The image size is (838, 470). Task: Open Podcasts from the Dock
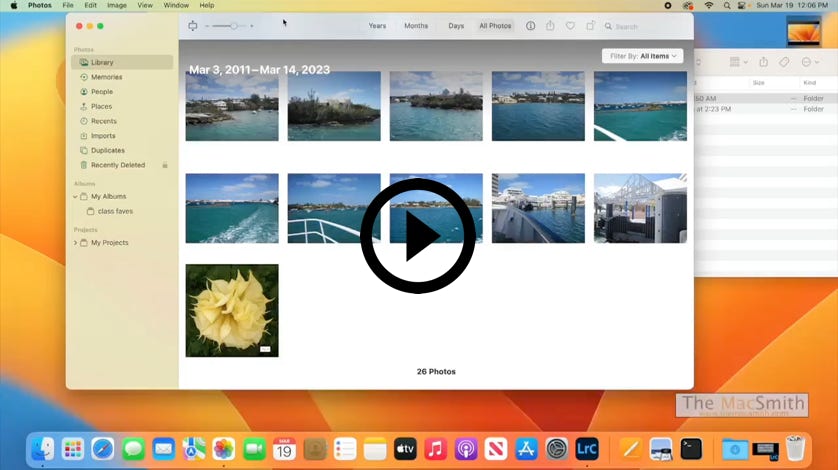click(465, 449)
